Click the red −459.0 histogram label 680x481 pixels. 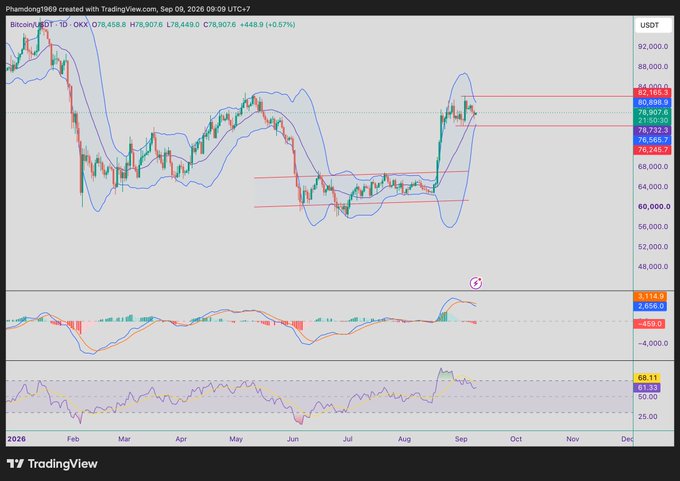[649, 324]
